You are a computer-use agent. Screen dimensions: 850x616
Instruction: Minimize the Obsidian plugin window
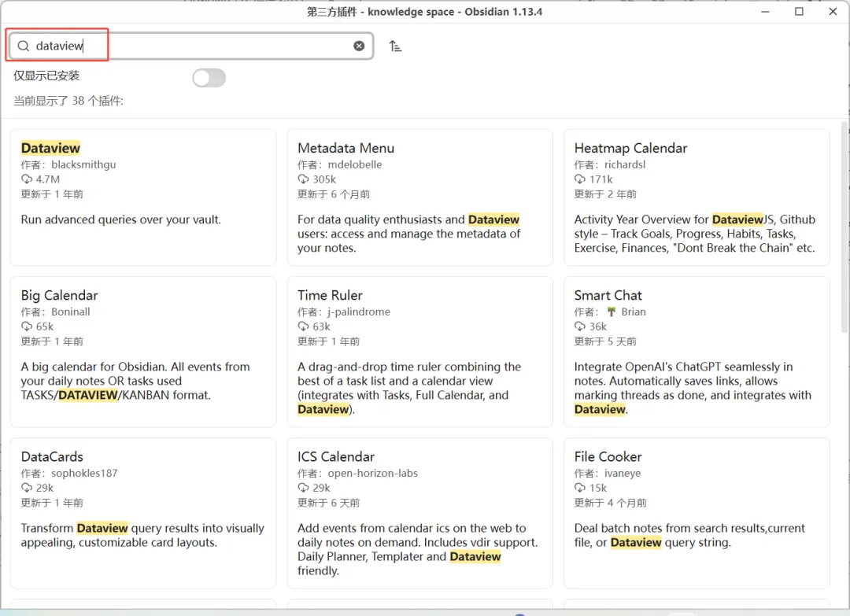765,11
